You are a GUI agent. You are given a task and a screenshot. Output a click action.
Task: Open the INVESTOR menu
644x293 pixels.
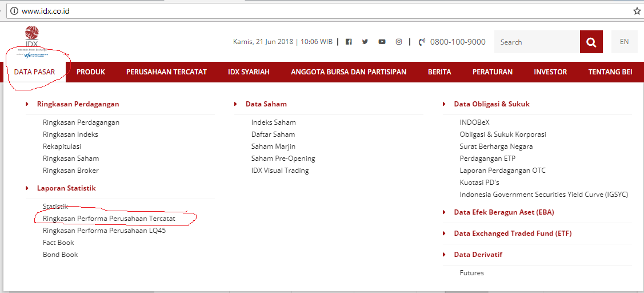pos(550,72)
